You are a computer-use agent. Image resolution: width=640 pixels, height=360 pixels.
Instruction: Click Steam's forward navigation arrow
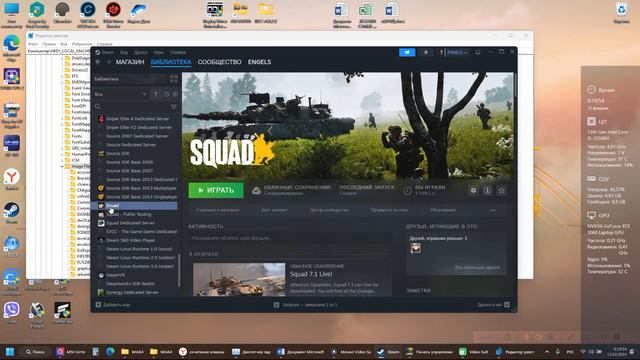point(109,62)
